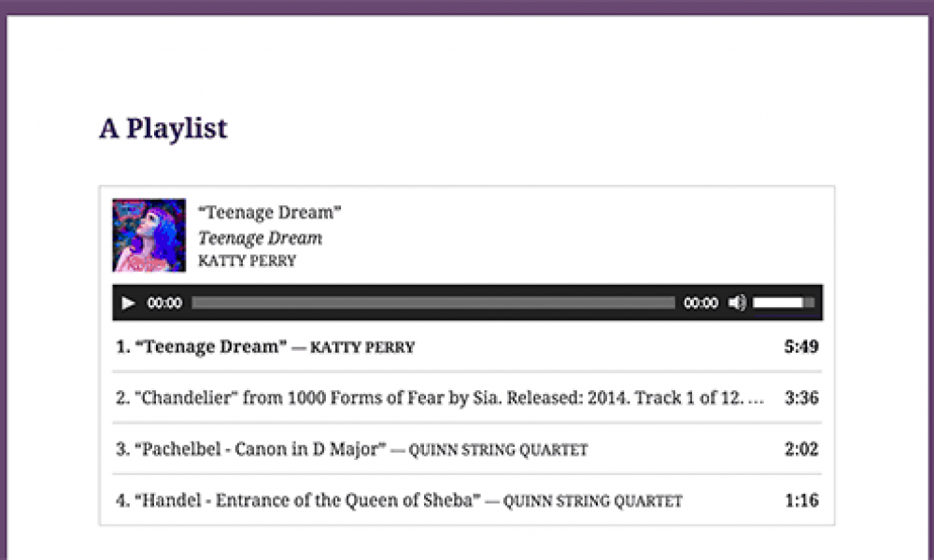934x560 pixels.
Task: Select track 1 "Teenage Dream" in playlist
Action: 211,347
